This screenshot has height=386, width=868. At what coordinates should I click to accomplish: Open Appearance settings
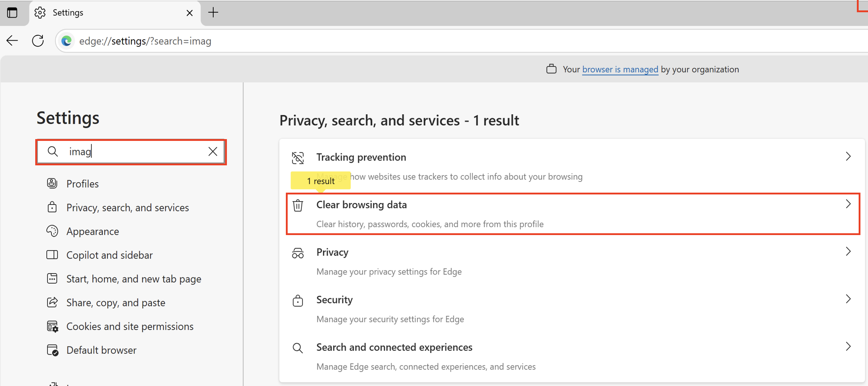click(93, 231)
